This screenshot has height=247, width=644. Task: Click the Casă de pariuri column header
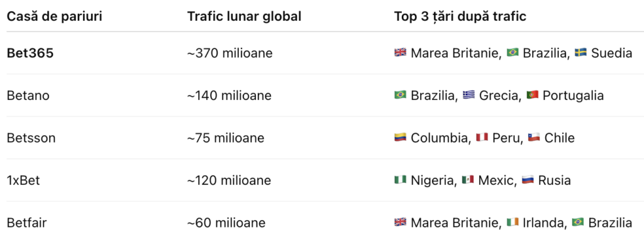coord(55,16)
